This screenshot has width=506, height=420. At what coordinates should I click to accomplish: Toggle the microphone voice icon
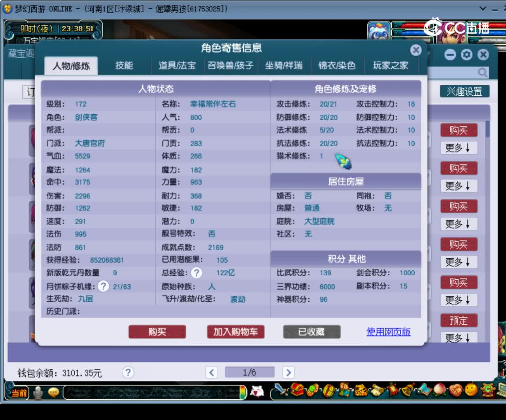click(38, 393)
